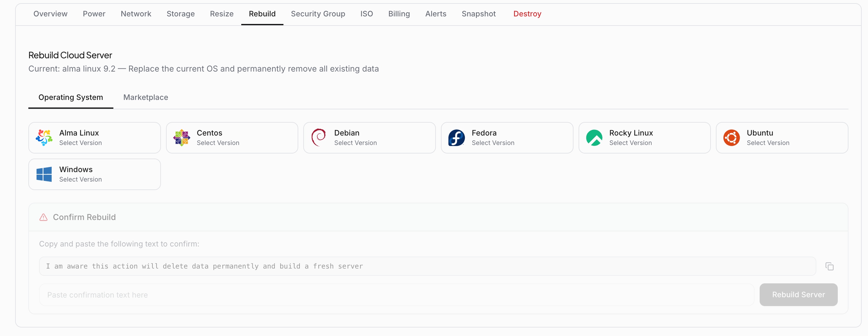
Task: Click the Debian swirl logo icon
Action: tap(319, 138)
